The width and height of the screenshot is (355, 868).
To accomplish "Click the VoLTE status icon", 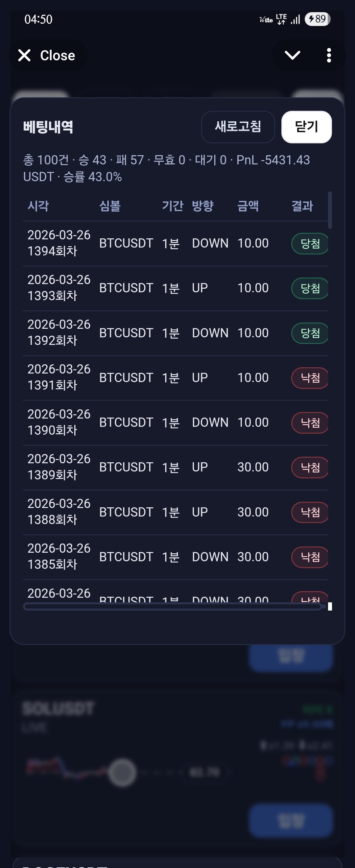I will tap(266, 20).
